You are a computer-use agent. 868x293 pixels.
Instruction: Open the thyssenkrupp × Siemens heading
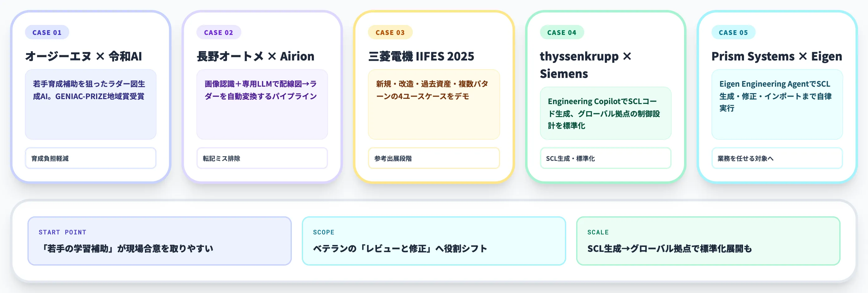[x=586, y=65]
